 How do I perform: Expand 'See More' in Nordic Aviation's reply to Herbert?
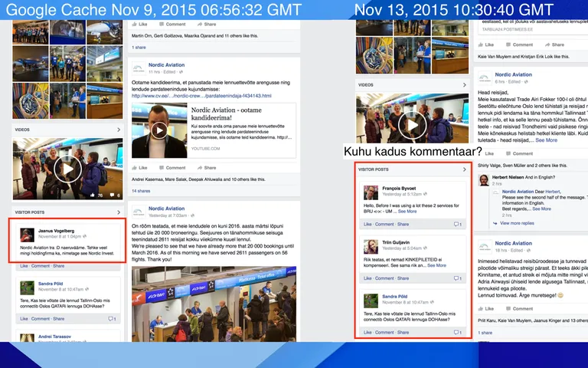(542, 209)
